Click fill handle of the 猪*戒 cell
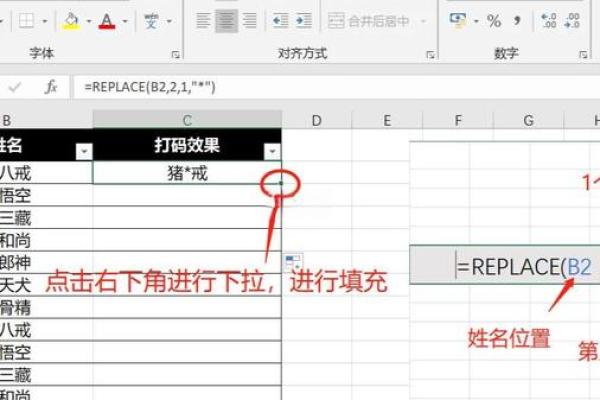This screenshot has width=600, height=400. coord(281,183)
